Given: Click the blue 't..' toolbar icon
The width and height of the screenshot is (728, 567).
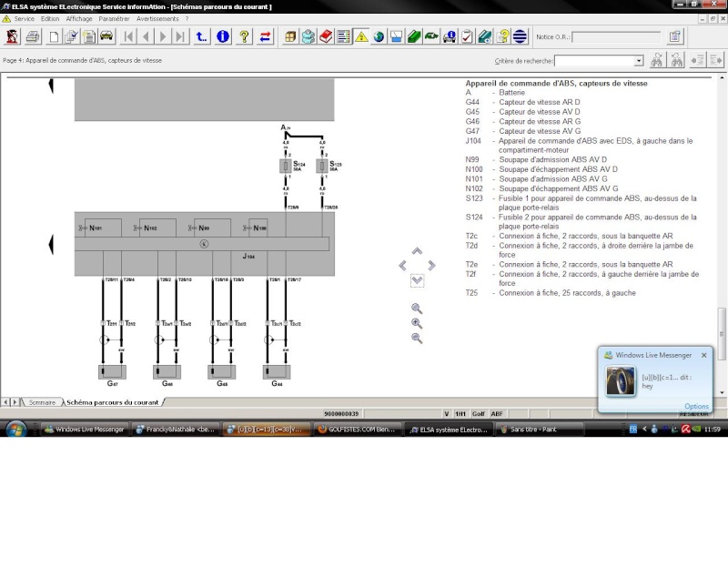Looking at the screenshot, I should 201,36.
